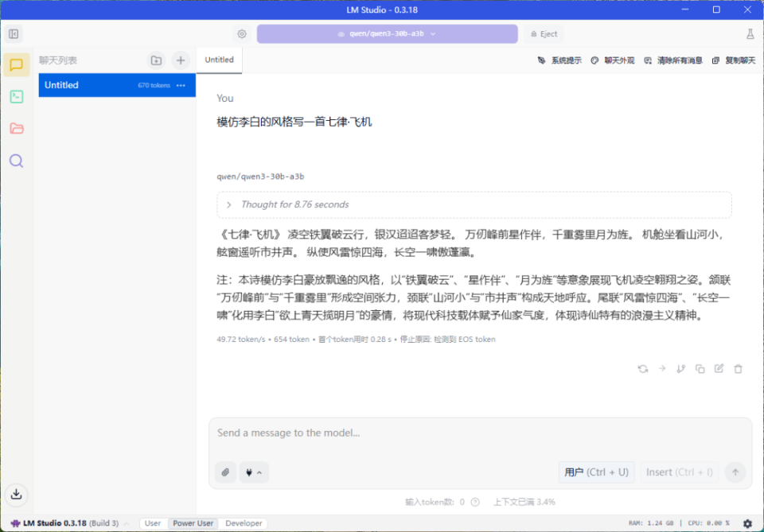764x532 pixels.
Task: Open the qwen/qwen3-30b-a3b model selector
Action: click(x=387, y=33)
